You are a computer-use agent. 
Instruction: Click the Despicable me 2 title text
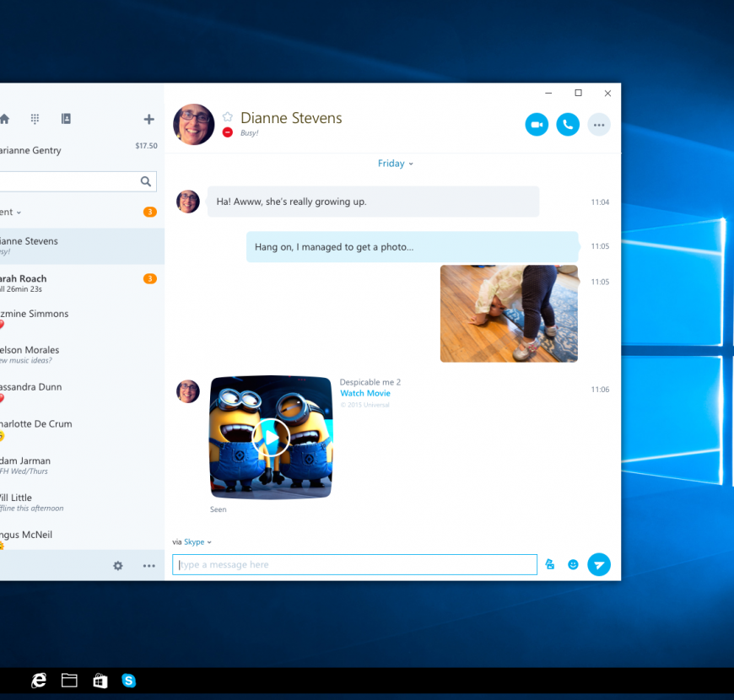click(370, 382)
